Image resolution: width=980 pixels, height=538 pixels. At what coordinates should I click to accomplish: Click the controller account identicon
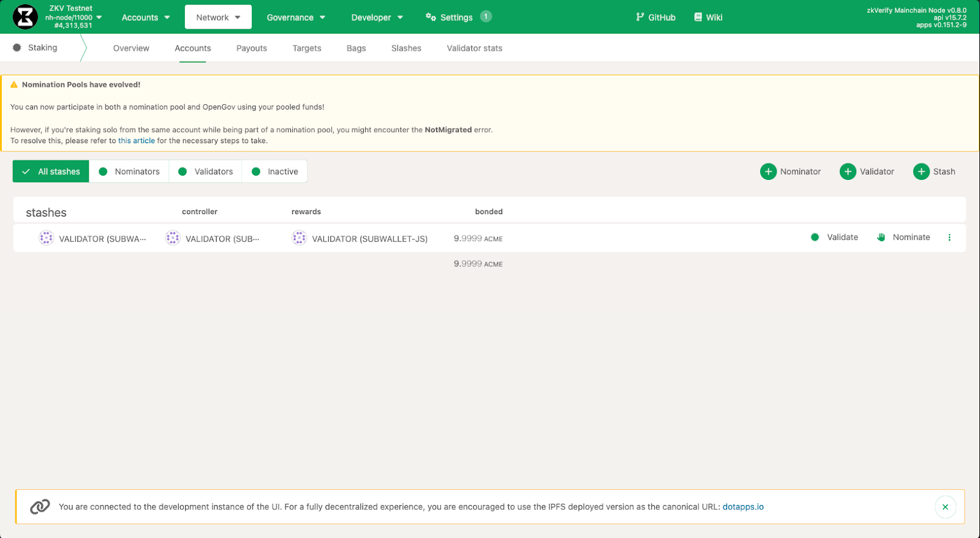click(173, 238)
